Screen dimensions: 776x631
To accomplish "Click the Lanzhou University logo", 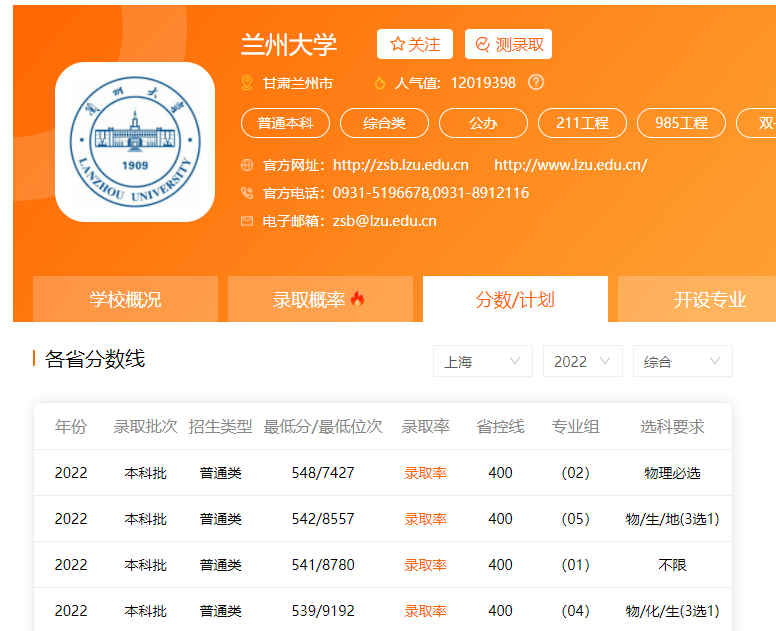I will [x=135, y=142].
